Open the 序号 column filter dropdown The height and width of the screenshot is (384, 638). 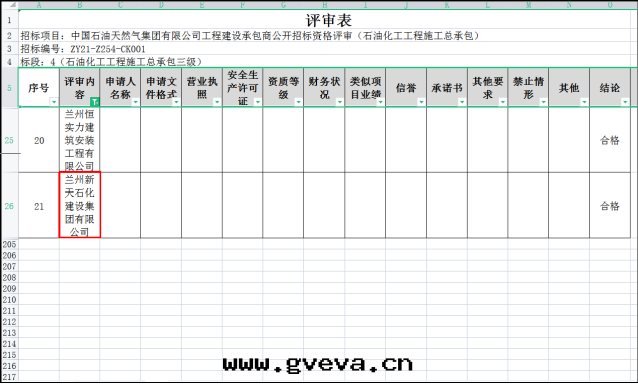coord(54,102)
